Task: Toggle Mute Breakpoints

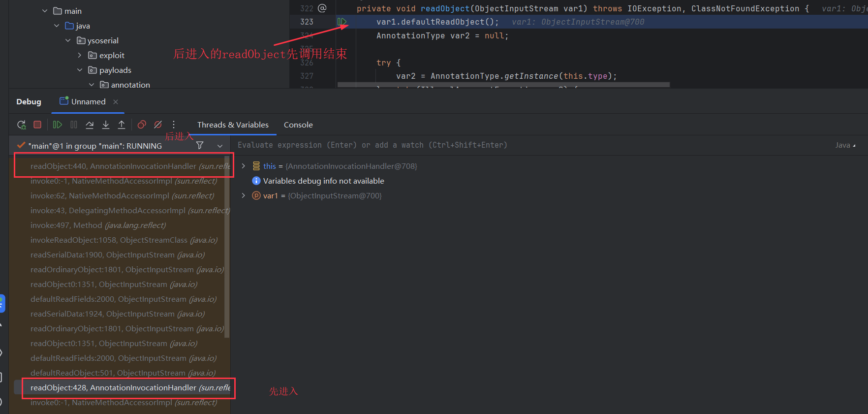Action: [x=158, y=125]
